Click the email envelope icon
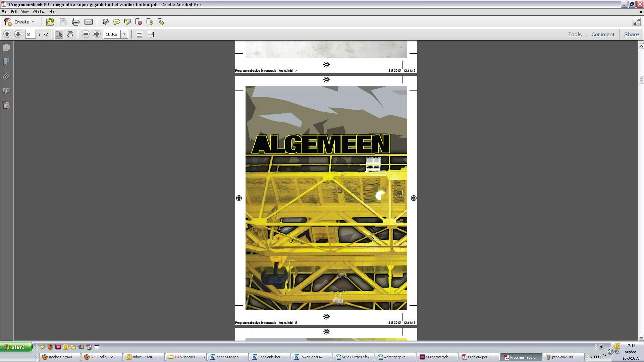Viewport: 644px width, 362px height. pyautogui.click(x=89, y=22)
